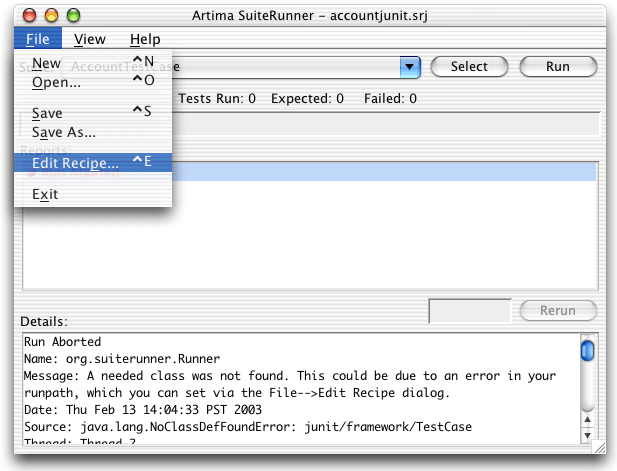
Task: Choose Save As... menu entry
Action: coord(93,132)
